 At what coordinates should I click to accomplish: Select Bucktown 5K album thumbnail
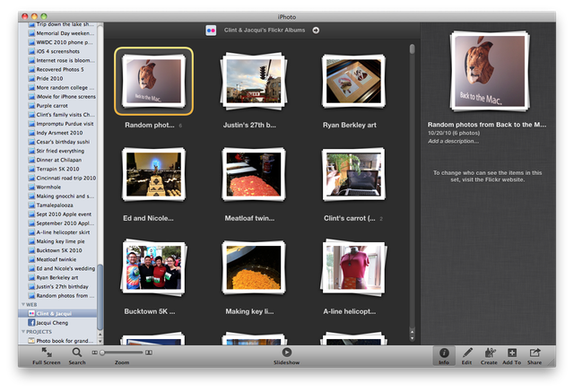click(153, 267)
